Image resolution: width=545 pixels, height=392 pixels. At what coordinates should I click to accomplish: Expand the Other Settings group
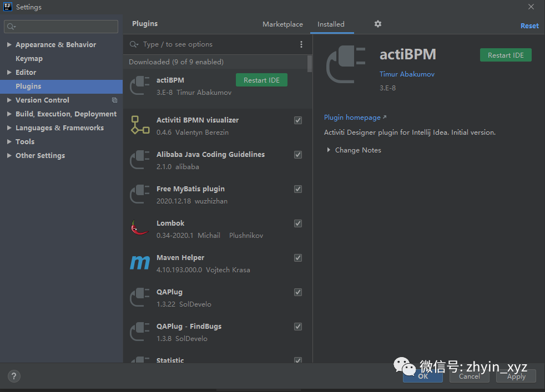(9, 156)
